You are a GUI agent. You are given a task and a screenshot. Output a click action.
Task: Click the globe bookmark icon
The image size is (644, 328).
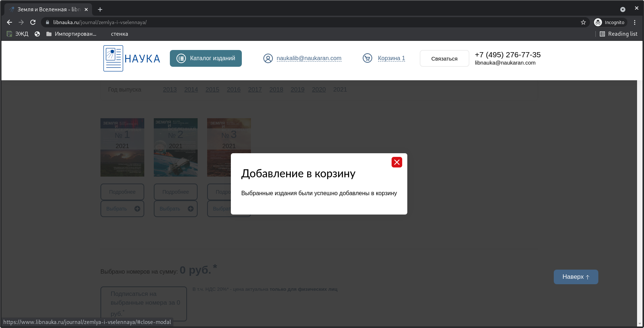37,34
